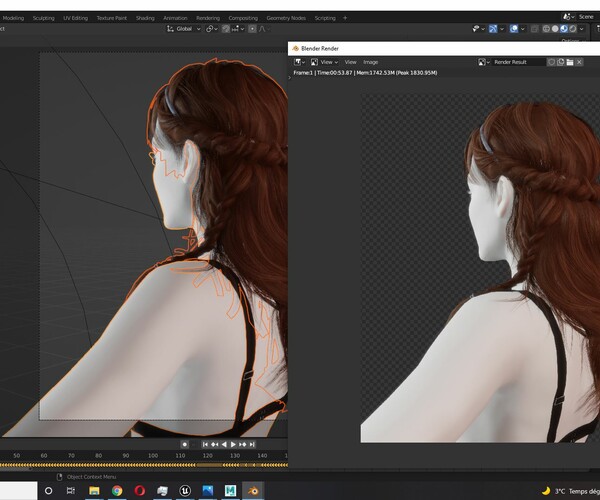Open the View menu in Render window

[x=350, y=62]
